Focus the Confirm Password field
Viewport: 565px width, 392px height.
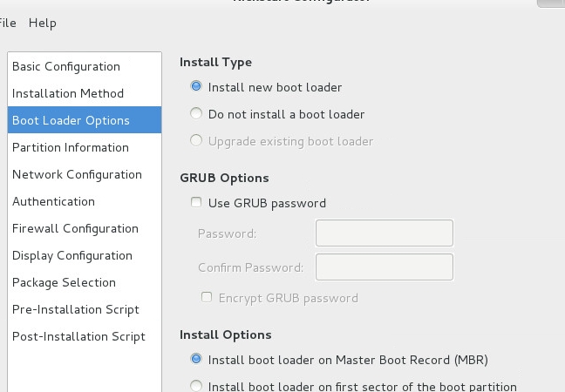385,267
